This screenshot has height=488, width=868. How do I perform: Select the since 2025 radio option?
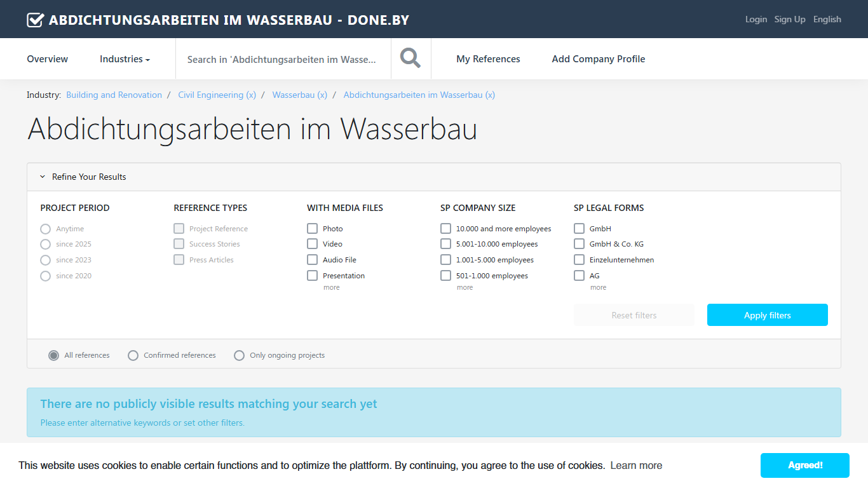point(45,244)
